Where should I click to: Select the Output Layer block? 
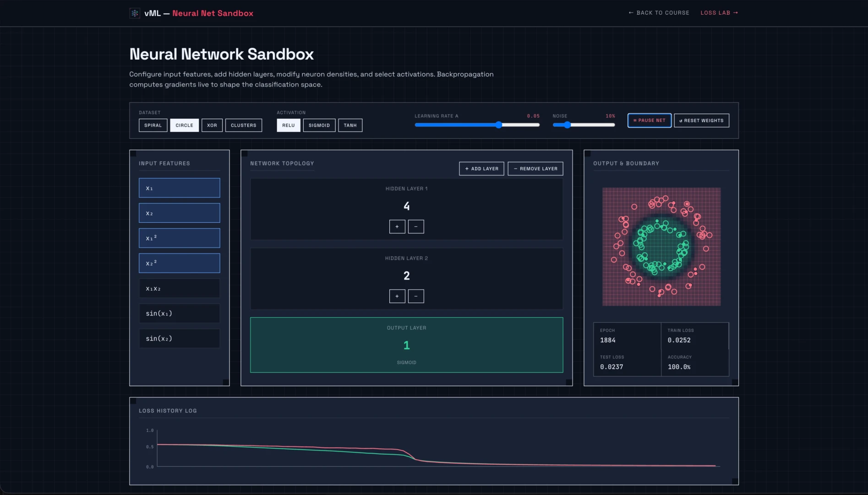407,345
